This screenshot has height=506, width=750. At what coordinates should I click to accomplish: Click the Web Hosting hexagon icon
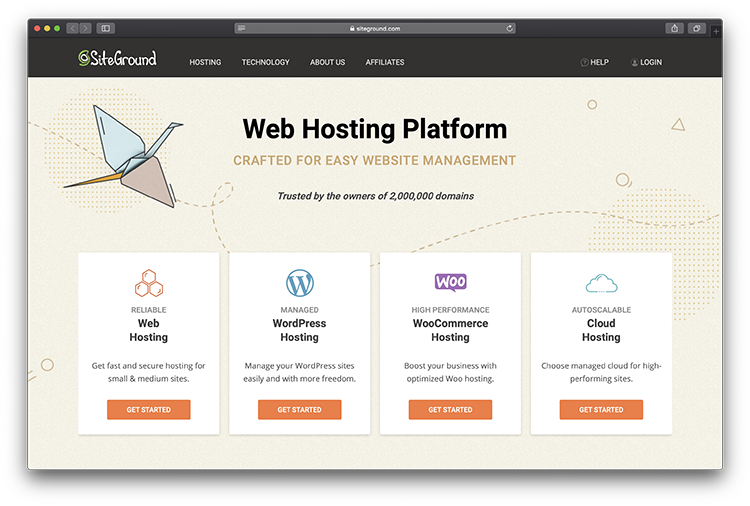149,283
